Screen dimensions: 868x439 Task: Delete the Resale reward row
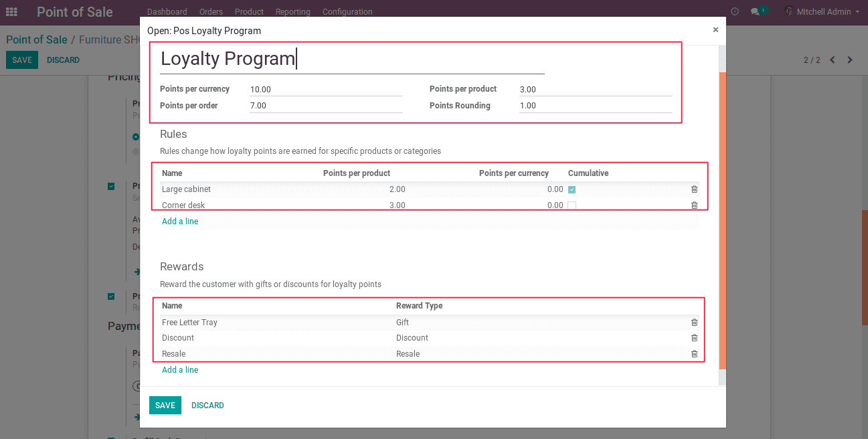pyautogui.click(x=694, y=354)
